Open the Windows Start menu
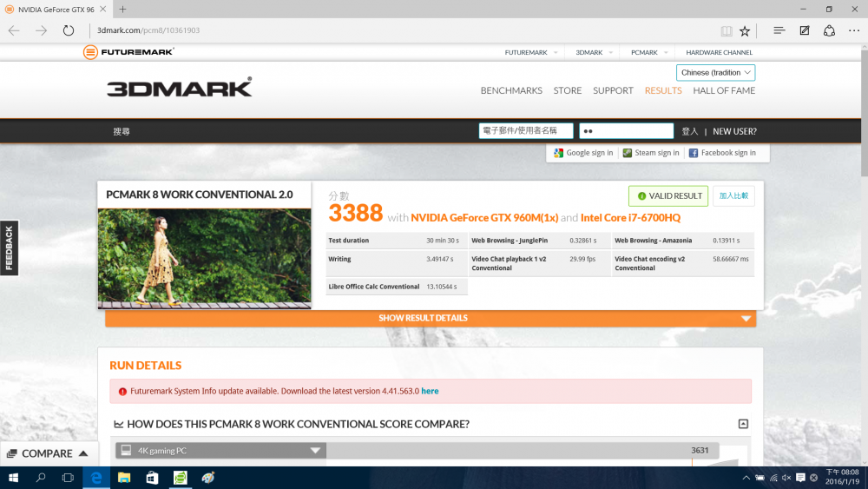 (13, 478)
